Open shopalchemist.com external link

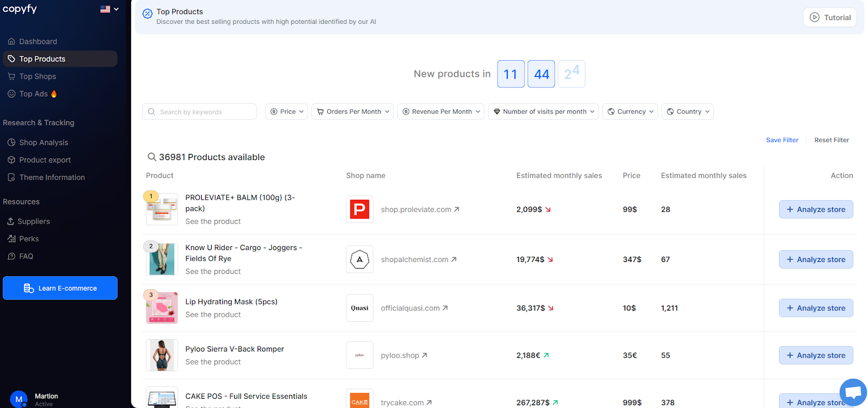point(419,259)
